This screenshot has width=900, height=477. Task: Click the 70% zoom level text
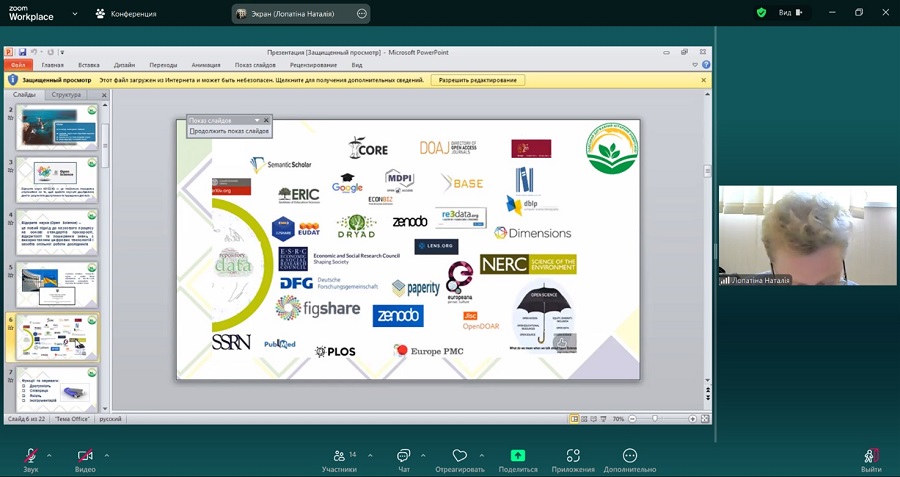pos(618,419)
